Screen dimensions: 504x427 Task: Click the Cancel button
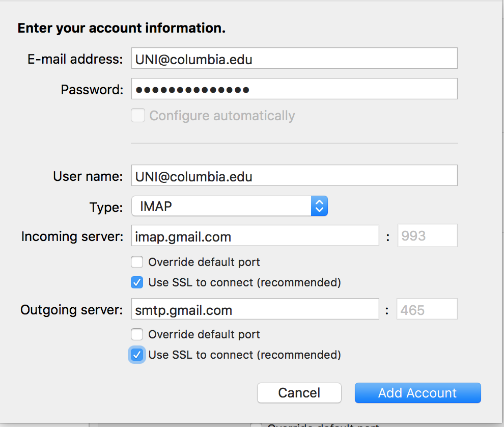pyautogui.click(x=299, y=393)
